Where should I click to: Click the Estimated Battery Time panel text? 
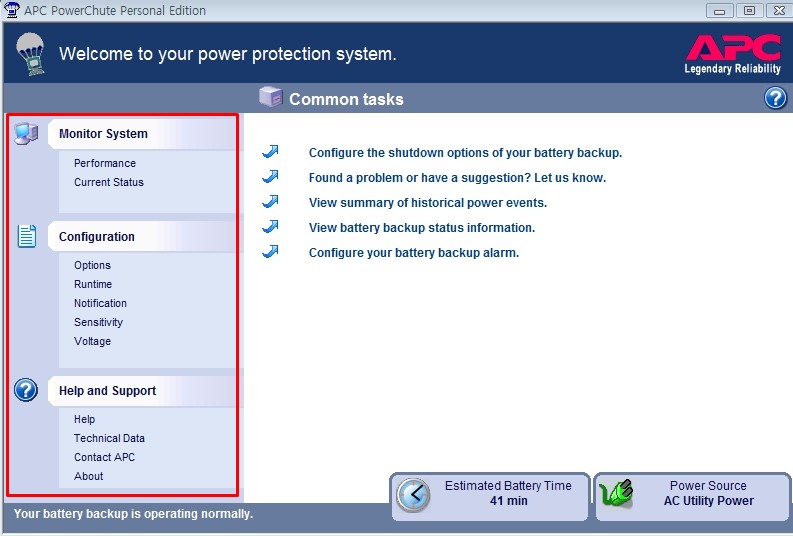pos(508,493)
